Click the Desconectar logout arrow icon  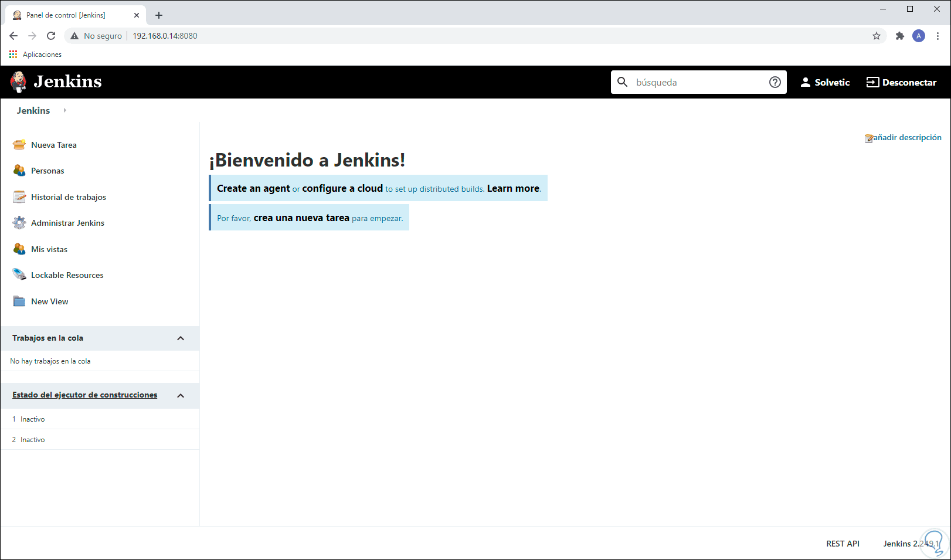(872, 82)
